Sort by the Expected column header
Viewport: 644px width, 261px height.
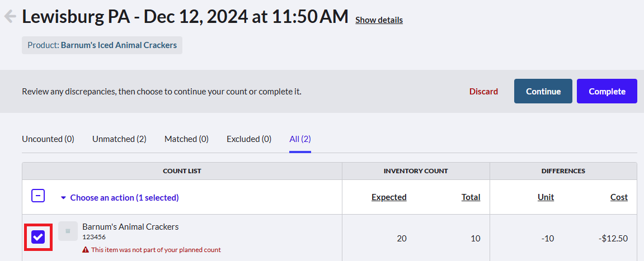[389, 197]
